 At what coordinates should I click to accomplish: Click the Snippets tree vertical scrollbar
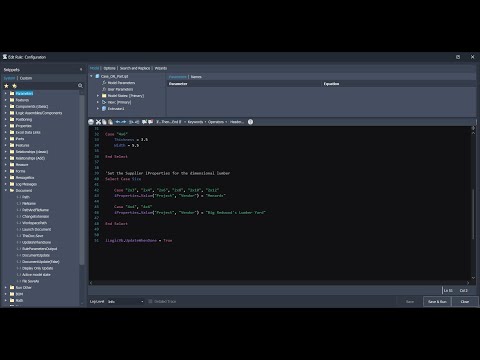(82, 180)
